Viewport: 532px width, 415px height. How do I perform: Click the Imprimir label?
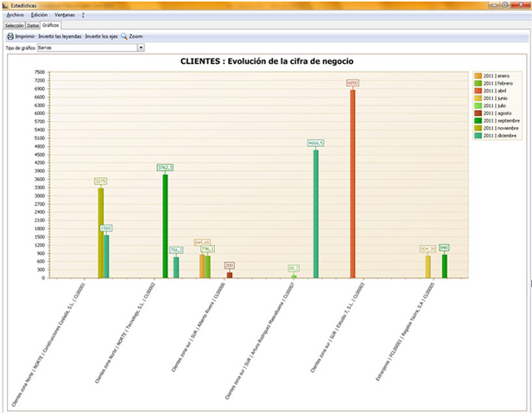tap(25, 36)
